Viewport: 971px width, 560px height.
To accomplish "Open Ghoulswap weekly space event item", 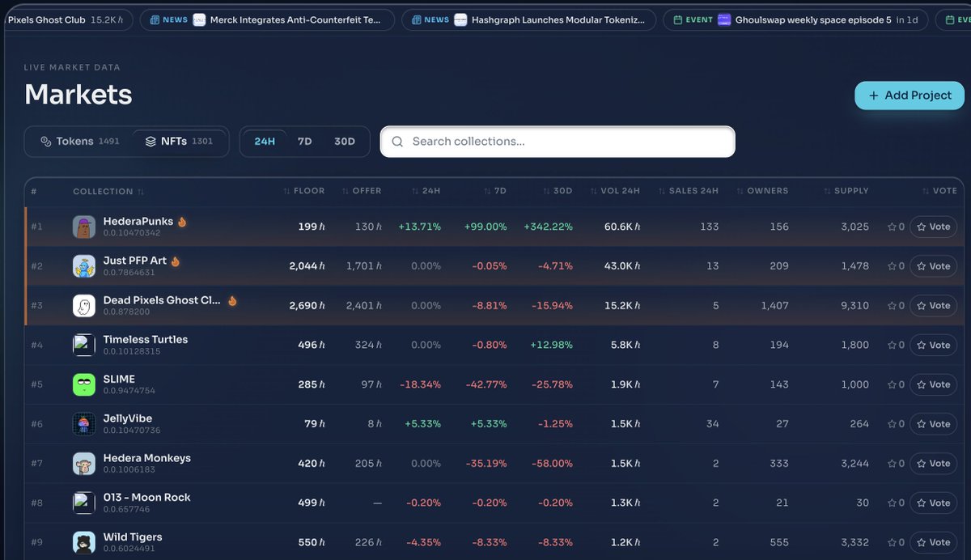I will (795, 19).
